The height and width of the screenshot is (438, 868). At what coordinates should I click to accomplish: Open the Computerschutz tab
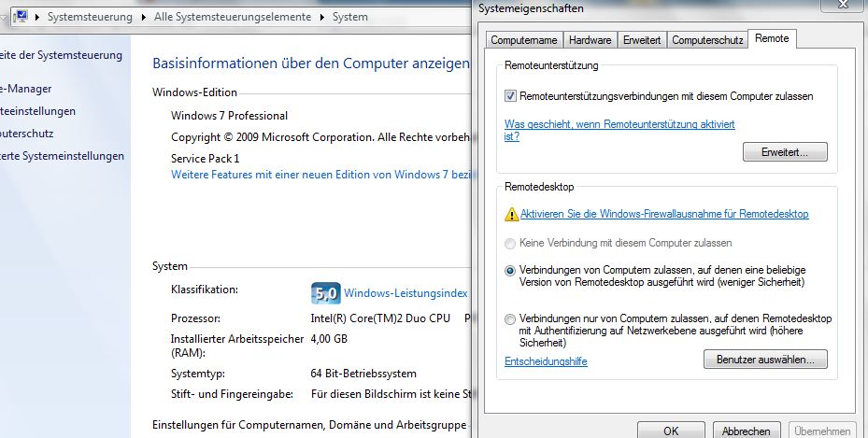pos(707,40)
